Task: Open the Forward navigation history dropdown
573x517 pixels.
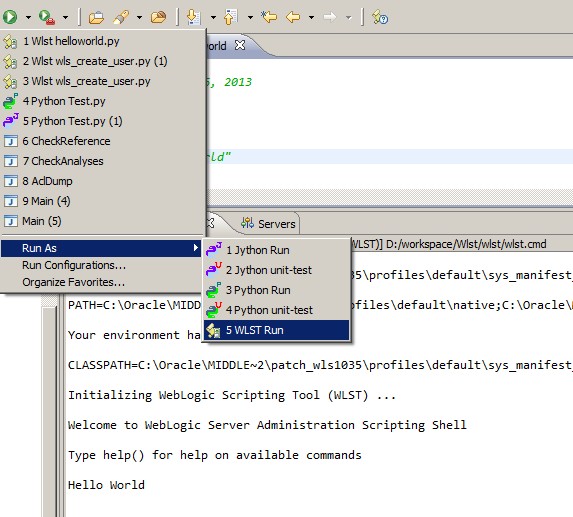Action: (x=349, y=17)
